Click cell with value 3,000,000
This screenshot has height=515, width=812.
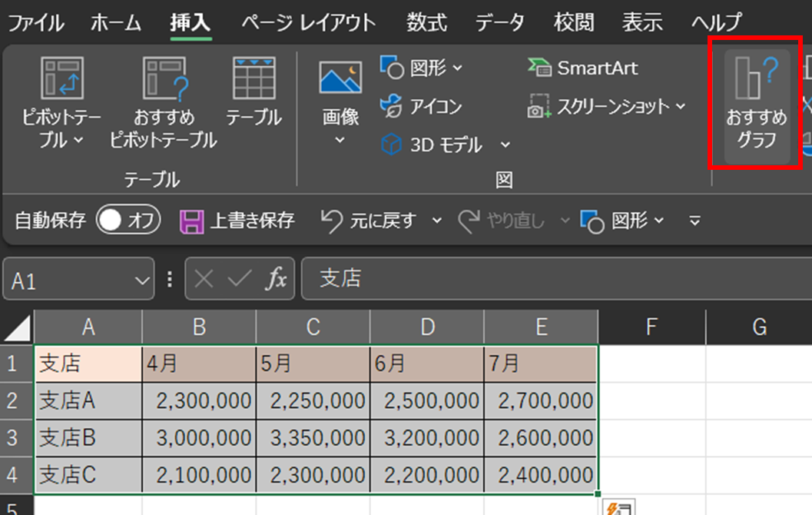(x=199, y=438)
